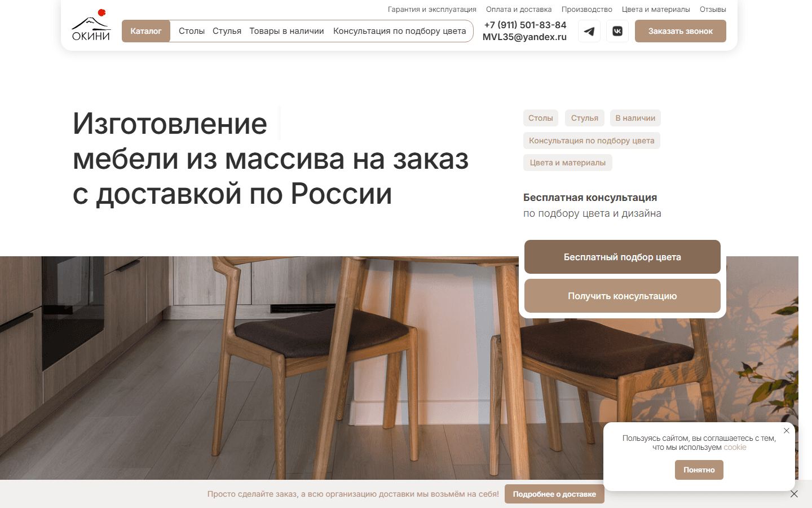Click Подробнее о доставке button

coord(554,494)
